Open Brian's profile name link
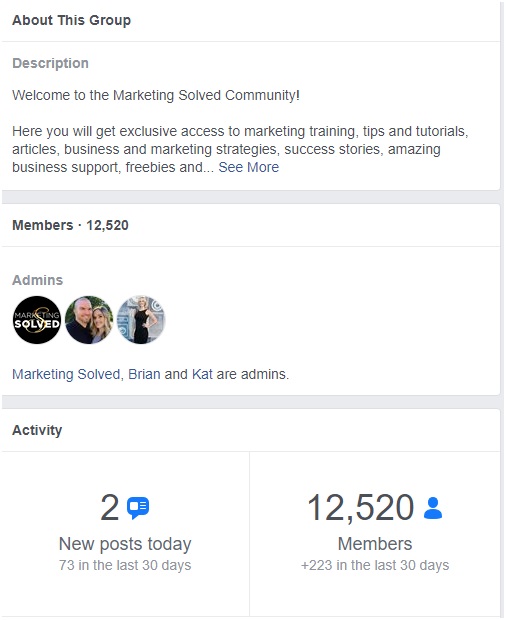The image size is (506, 620). pyautogui.click(x=144, y=374)
